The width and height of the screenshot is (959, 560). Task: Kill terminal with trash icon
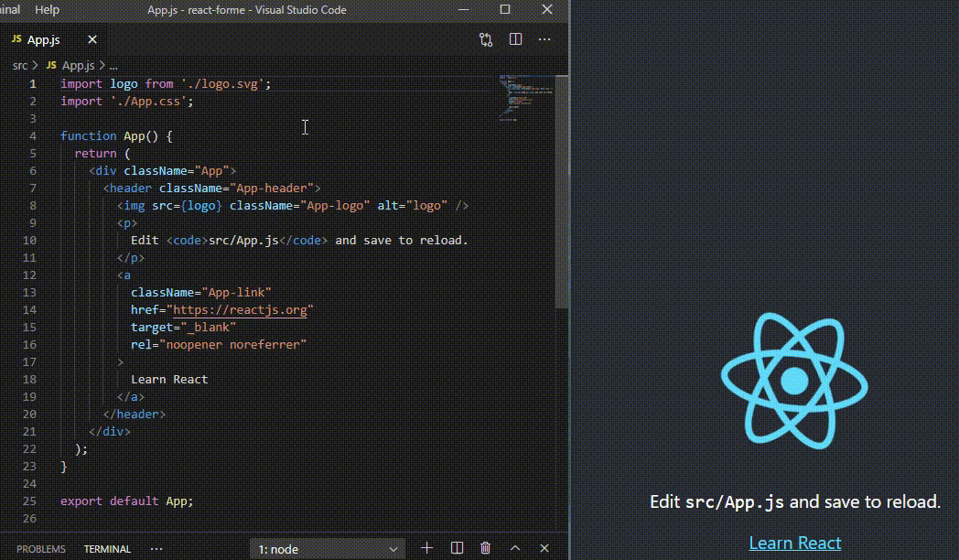[486, 548]
